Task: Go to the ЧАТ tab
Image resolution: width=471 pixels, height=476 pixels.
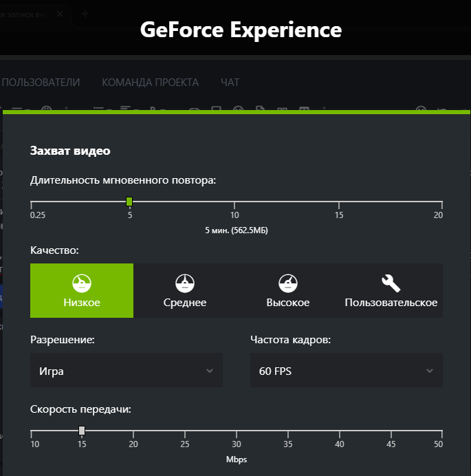Action: pos(230,83)
